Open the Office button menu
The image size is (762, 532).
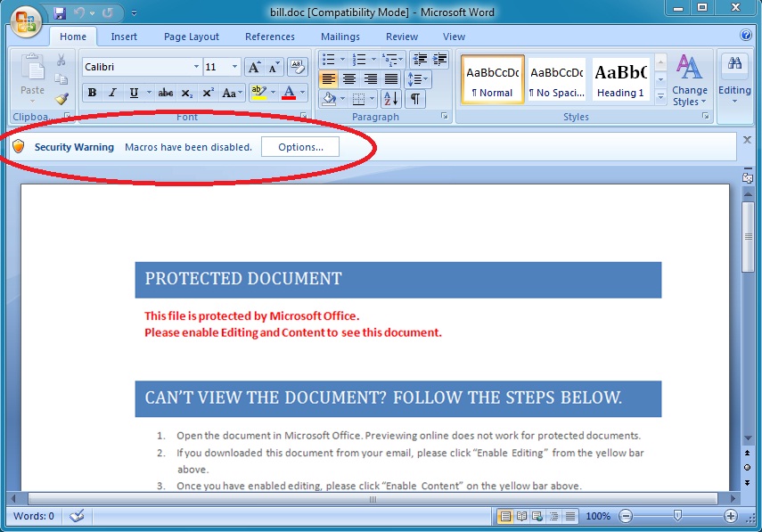tap(26, 21)
